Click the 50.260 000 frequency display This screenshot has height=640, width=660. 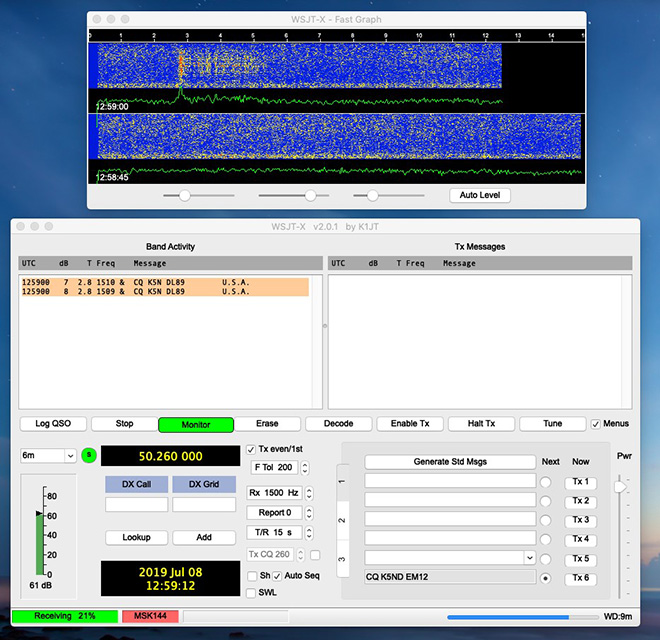coord(170,456)
